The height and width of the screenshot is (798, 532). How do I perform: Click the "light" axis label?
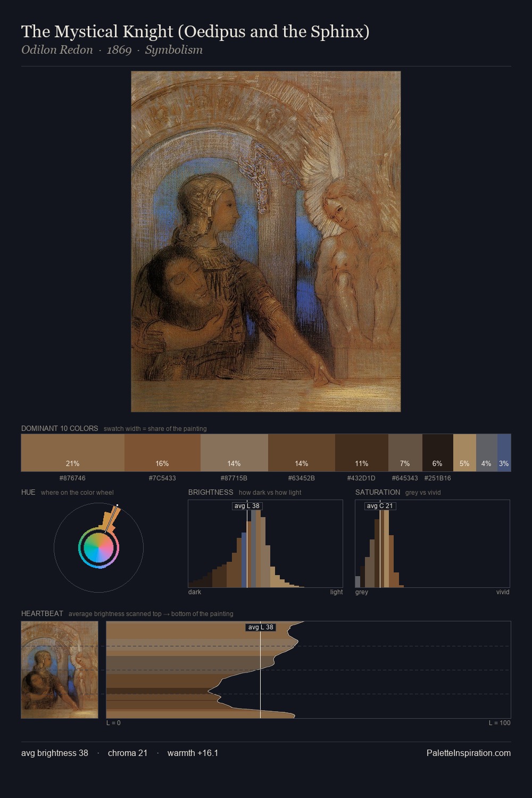(x=336, y=592)
